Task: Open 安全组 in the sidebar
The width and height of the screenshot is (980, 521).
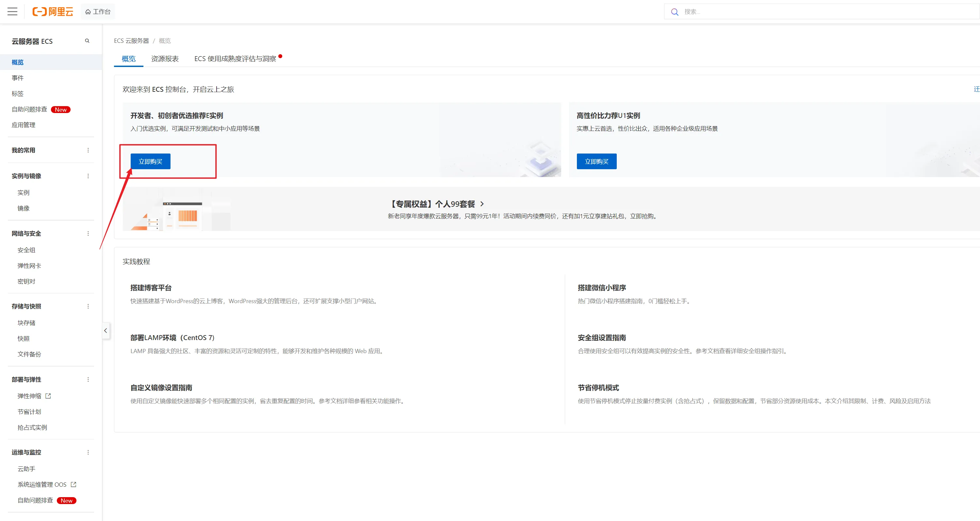Action: tap(26, 250)
